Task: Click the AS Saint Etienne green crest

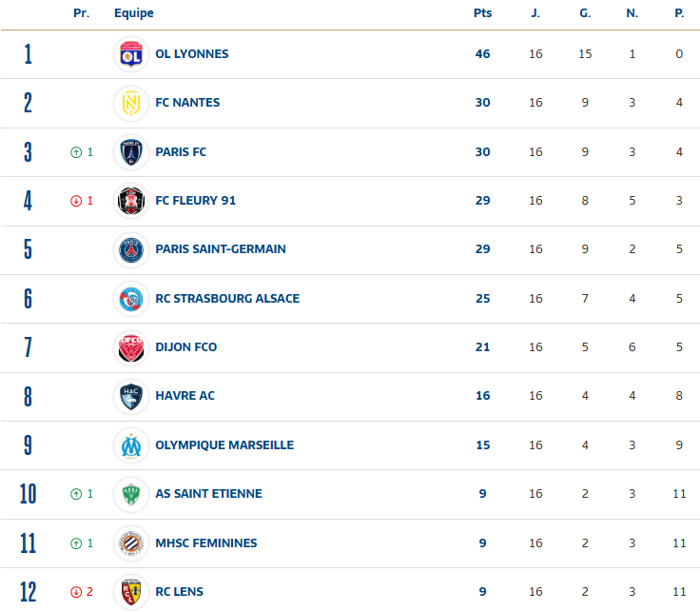Action: pyautogui.click(x=130, y=494)
